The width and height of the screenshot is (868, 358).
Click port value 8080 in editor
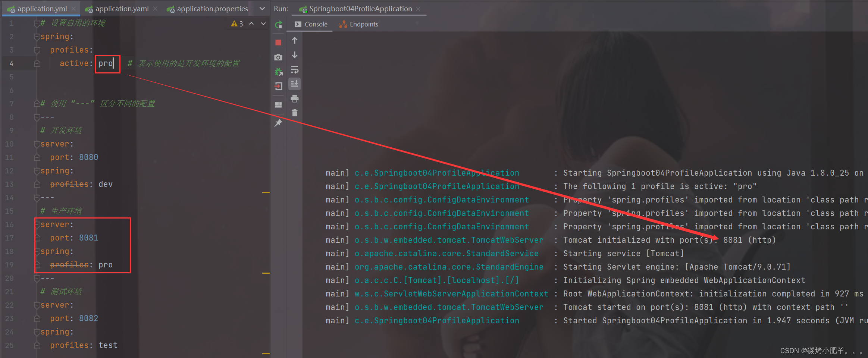pos(88,157)
